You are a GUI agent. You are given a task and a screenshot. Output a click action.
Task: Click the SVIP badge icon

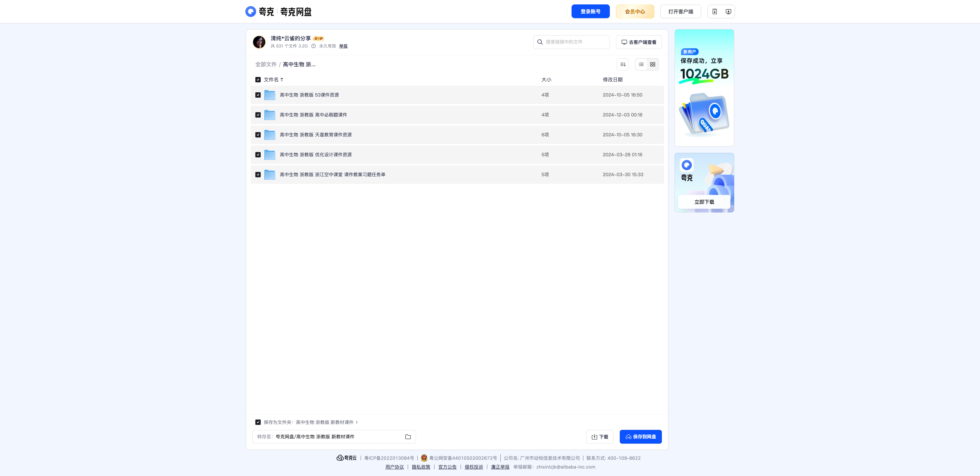click(318, 38)
